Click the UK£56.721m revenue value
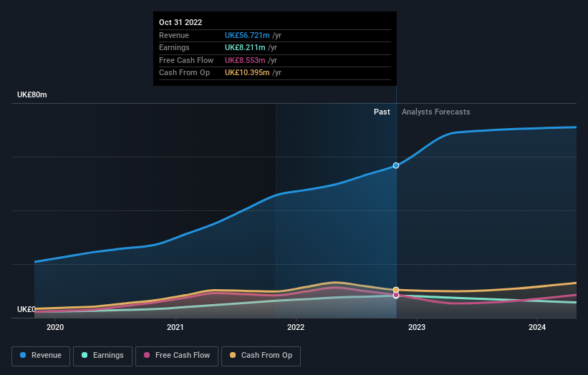This screenshot has height=375, width=588. point(247,35)
